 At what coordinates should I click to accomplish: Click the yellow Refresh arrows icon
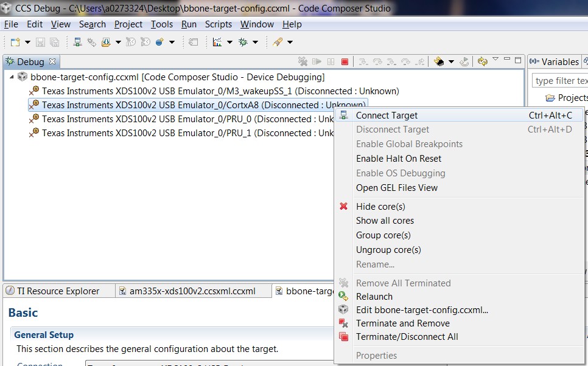pyautogui.click(x=483, y=61)
